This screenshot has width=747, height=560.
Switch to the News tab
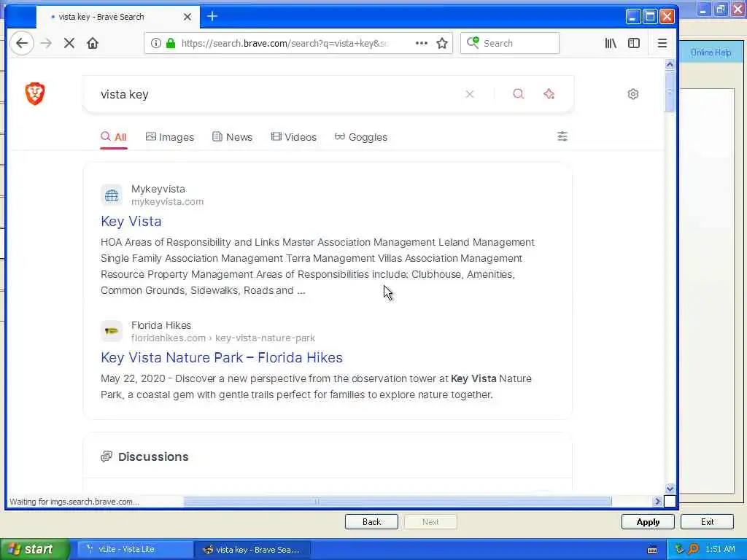pos(232,137)
